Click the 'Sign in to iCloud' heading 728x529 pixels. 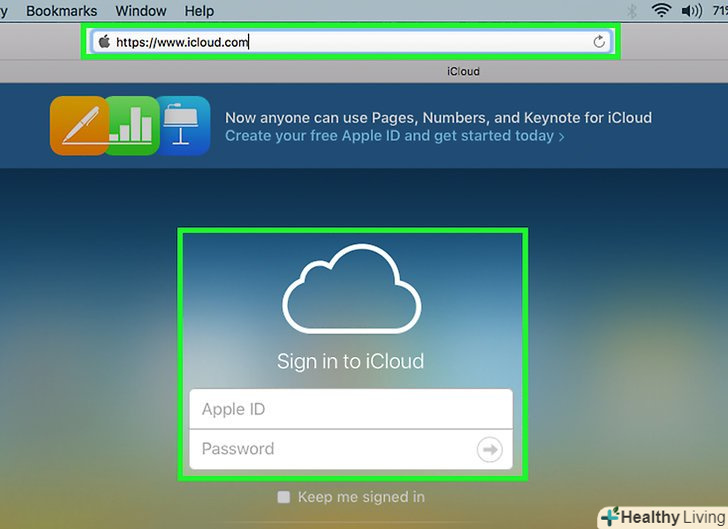pos(351,361)
